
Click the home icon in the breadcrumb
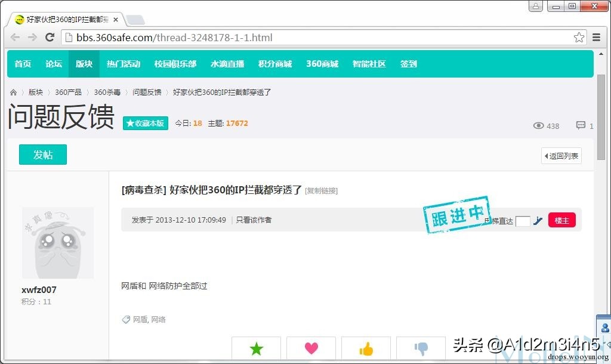point(13,92)
